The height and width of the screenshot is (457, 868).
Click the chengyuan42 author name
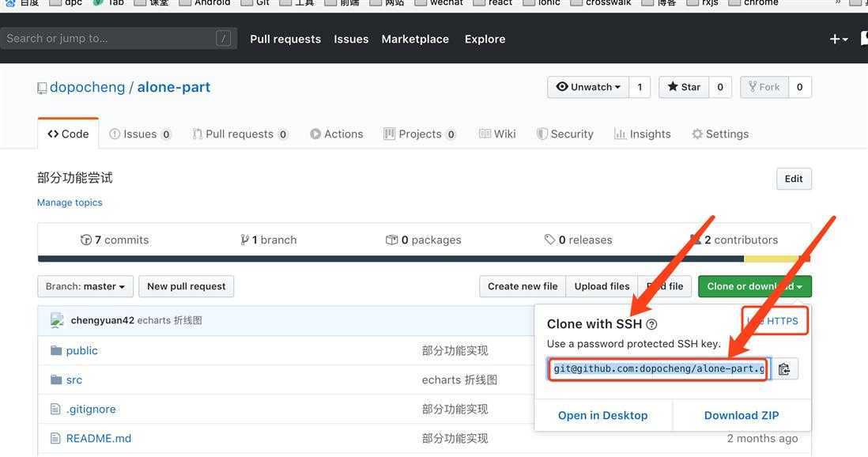pyautogui.click(x=103, y=320)
